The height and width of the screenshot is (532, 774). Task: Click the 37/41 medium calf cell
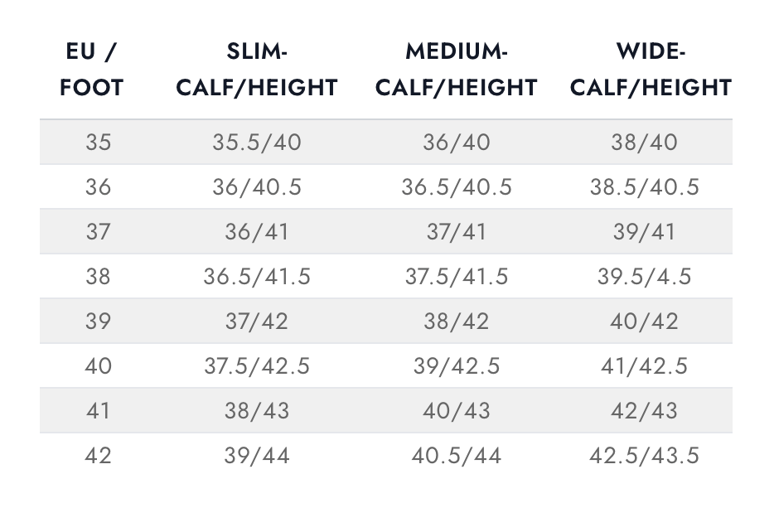pyautogui.click(x=456, y=231)
